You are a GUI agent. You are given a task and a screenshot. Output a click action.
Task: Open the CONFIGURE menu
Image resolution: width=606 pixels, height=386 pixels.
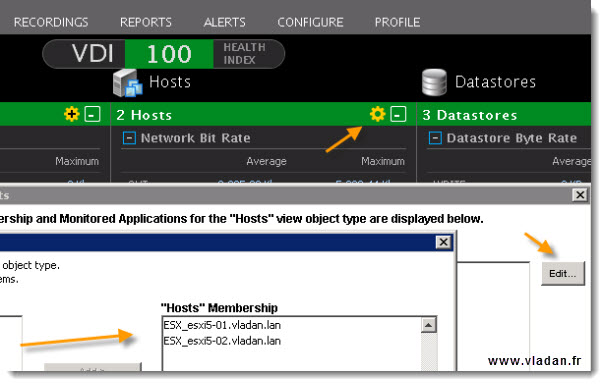(310, 22)
